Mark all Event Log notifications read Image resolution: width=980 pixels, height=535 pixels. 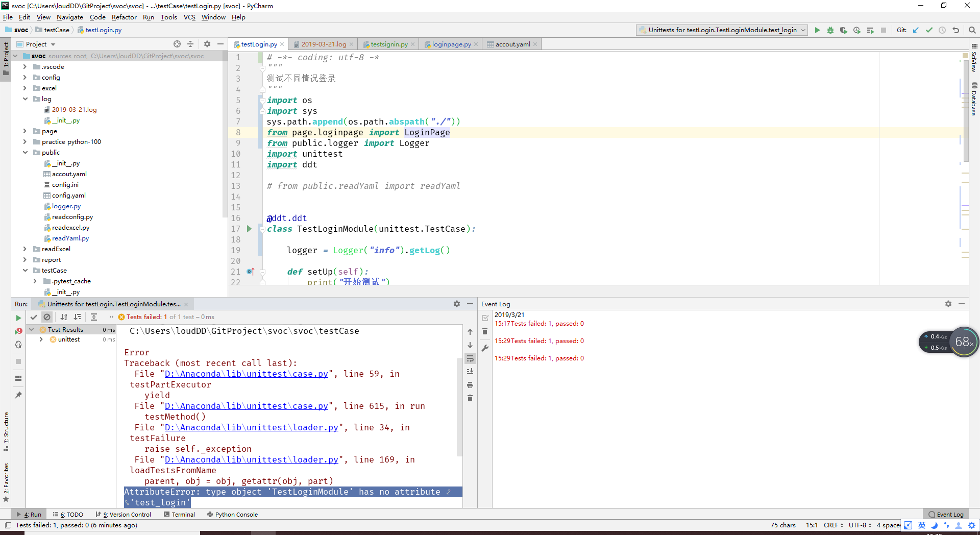click(x=485, y=318)
